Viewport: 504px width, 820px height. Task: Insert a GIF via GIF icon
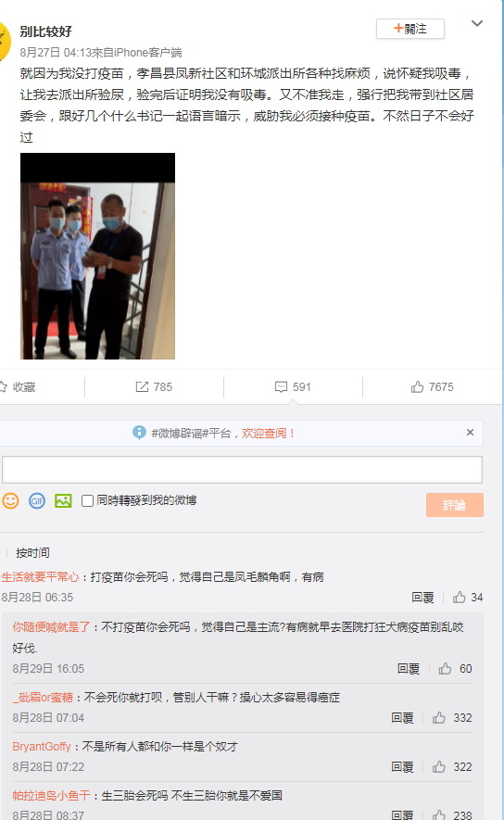pos(37,500)
